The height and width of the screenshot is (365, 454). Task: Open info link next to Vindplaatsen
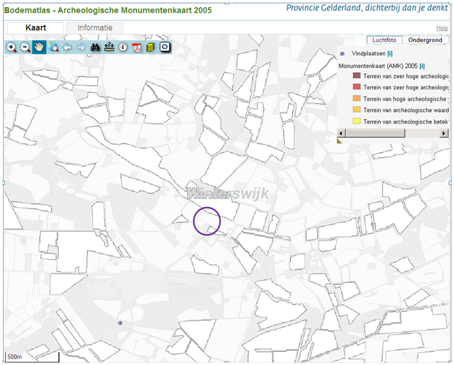pos(390,54)
